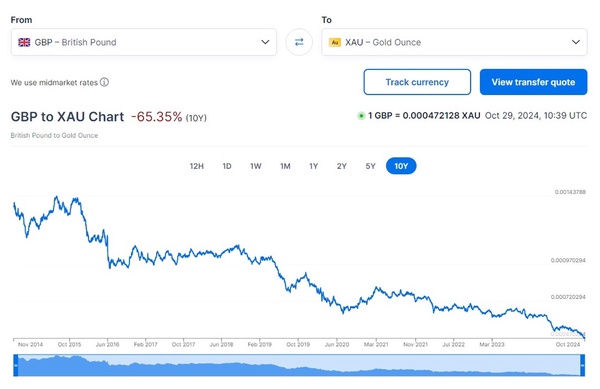This screenshot has width=600, height=389.
Task: Select the 12H time range
Action: [197, 166]
